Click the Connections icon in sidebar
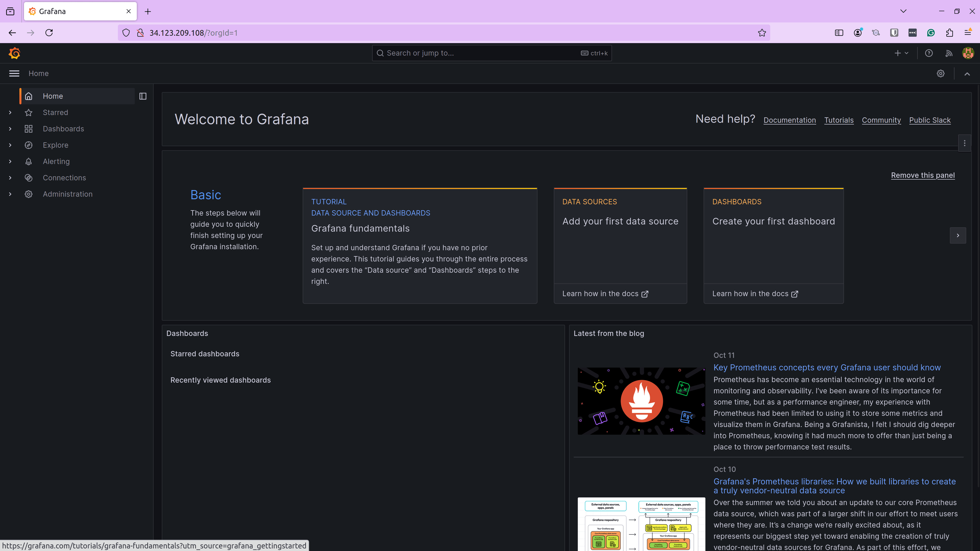The width and height of the screenshot is (980, 551). (x=29, y=178)
